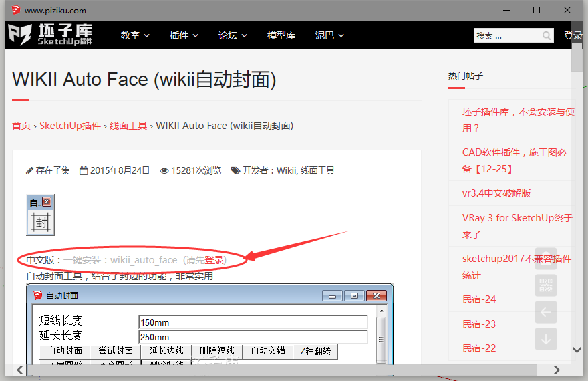Click the 自动封面 button in dialog
Viewport: 588px width, 381px height.
click(65, 351)
